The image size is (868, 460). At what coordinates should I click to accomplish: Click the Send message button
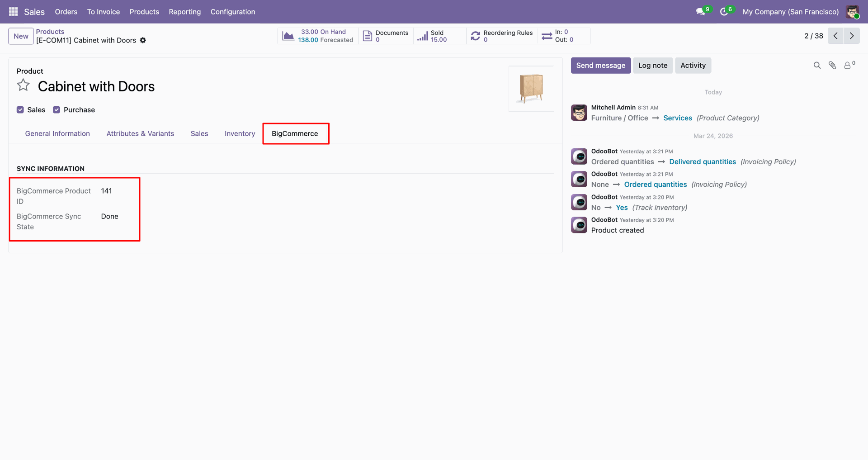click(600, 66)
